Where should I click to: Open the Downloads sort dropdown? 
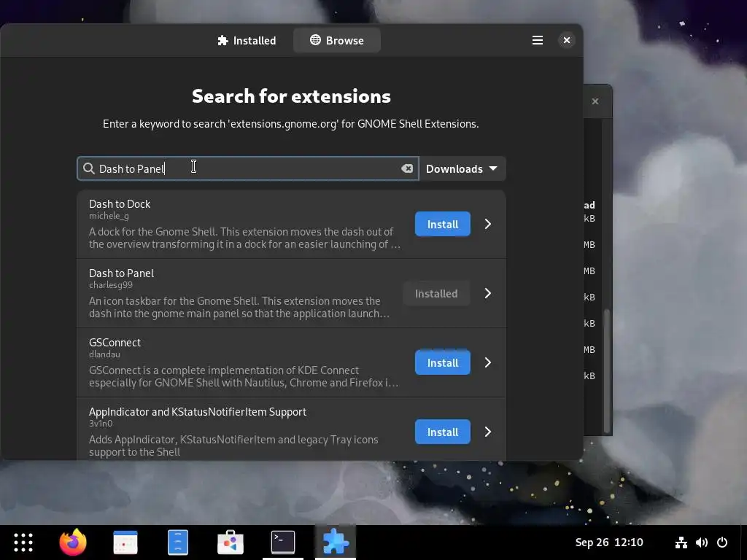[x=462, y=168]
